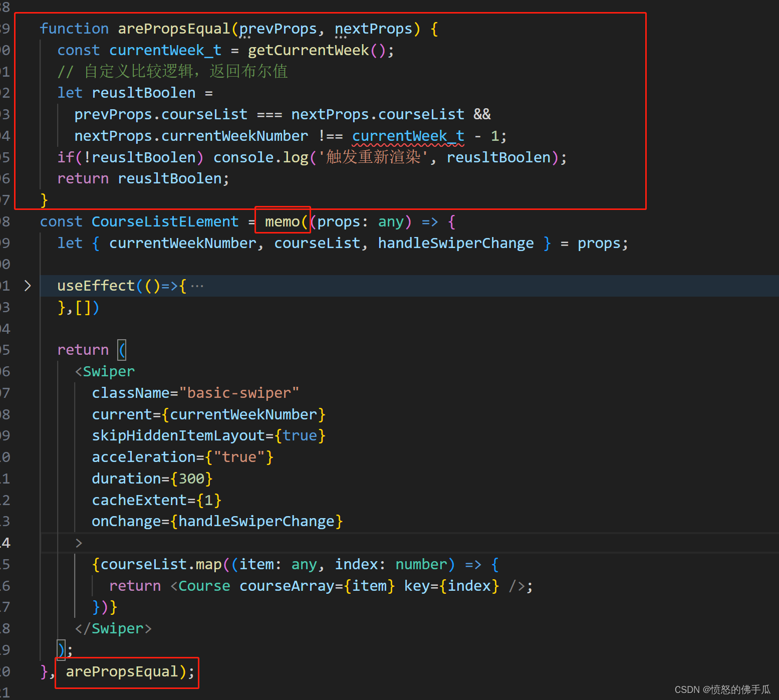
Task: Click arePropsEqual argument at the bottom
Action: tap(122, 671)
